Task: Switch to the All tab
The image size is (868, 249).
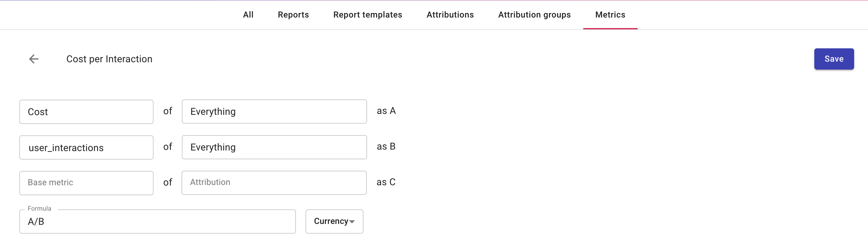Action: tap(248, 15)
